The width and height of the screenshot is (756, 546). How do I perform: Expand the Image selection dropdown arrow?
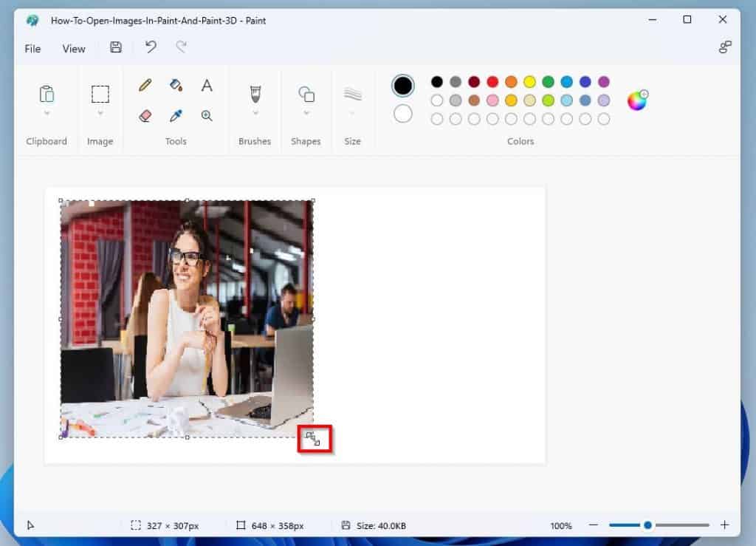point(100,113)
